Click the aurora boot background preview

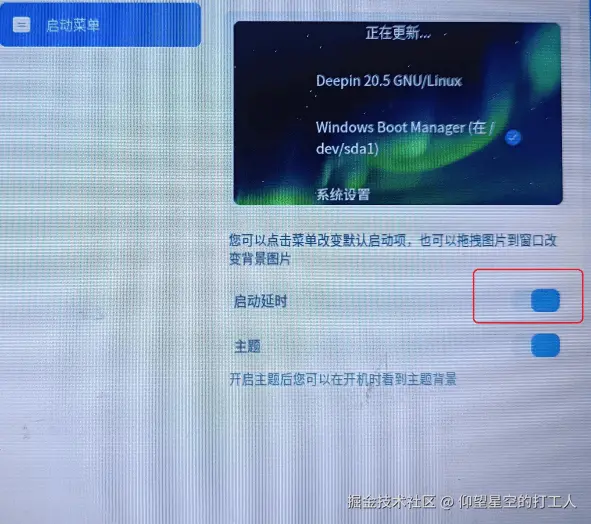pos(398,113)
